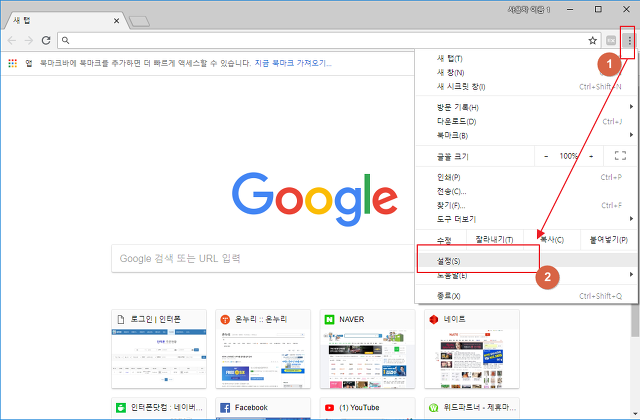The image size is (640, 420).
Task: Open 다운로드(D) from the menu
Action: click(527, 121)
